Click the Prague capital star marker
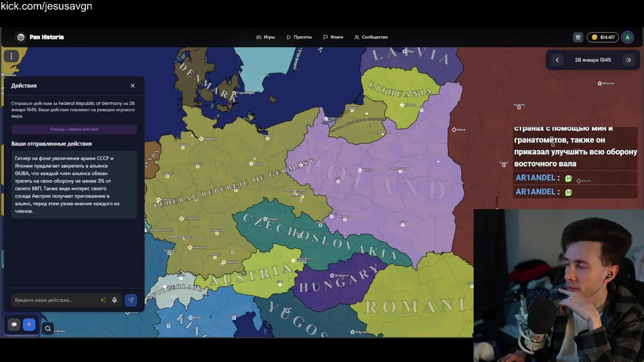Screen dimensions: 644x362 266,219
